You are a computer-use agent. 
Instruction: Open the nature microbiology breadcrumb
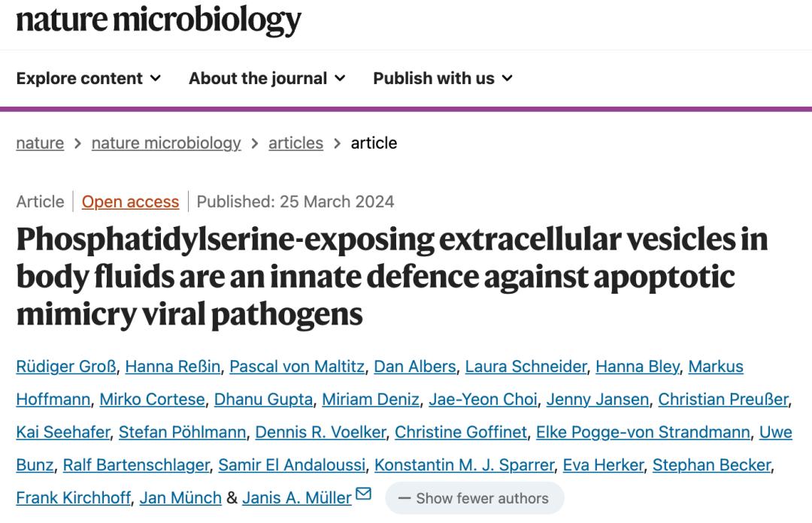click(x=166, y=143)
